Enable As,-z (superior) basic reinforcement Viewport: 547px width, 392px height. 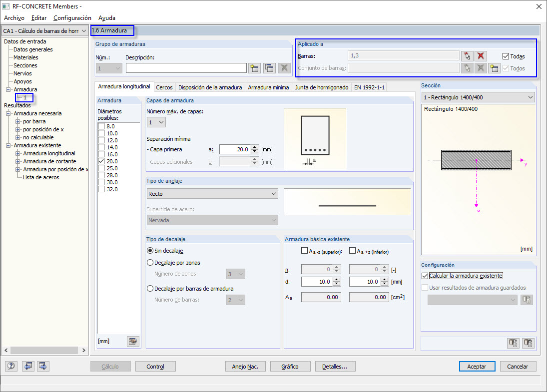[304, 251]
